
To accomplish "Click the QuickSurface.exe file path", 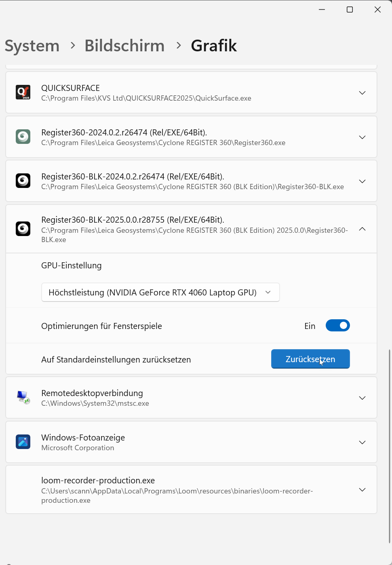I will [146, 98].
